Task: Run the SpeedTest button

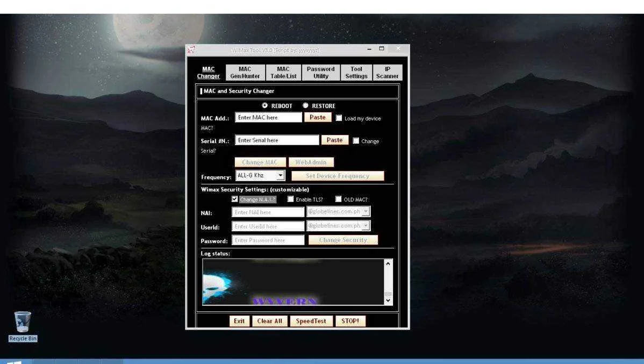Action: pyautogui.click(x=311, y=321)
